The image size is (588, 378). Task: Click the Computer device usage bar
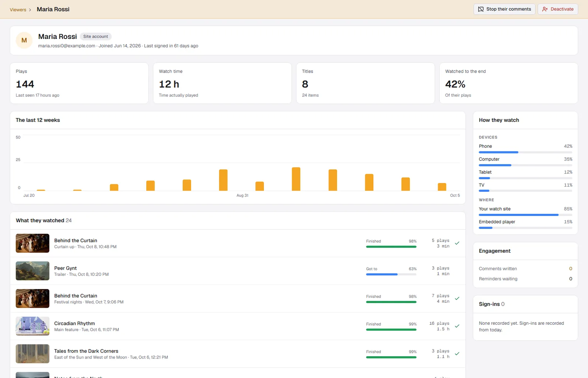[x=526, y=165]
